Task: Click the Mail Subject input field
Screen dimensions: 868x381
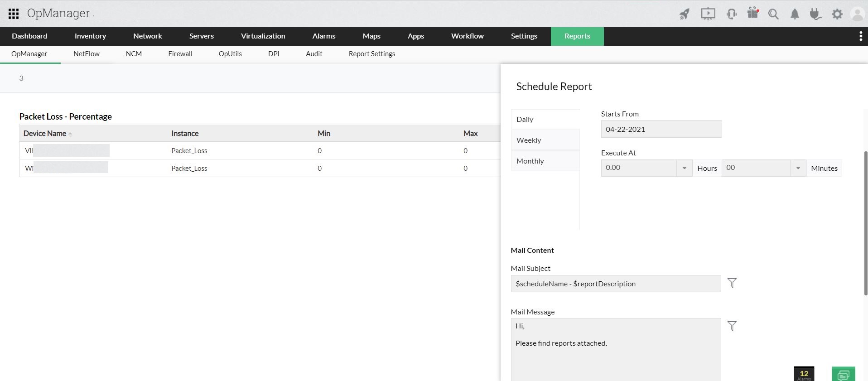Action: coord(616,284)
